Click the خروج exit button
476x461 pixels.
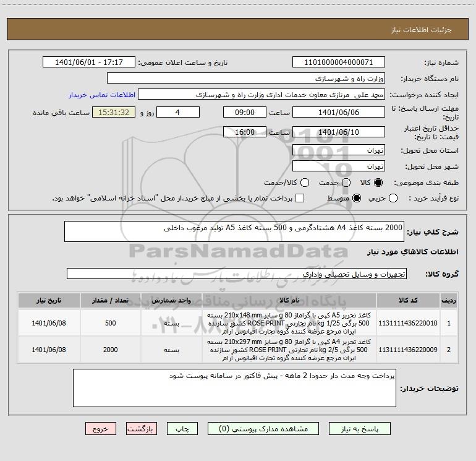[x=101, y=428]
